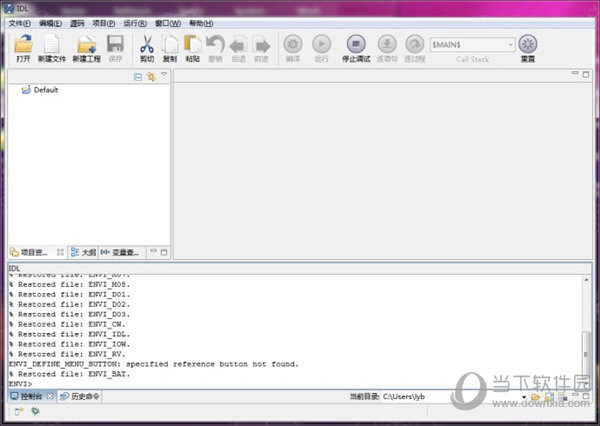The width and height of the screenshot is (600, 426).
Task: Click console line 'Restored file: ENVI_RV.'
Action: (67, 354)
